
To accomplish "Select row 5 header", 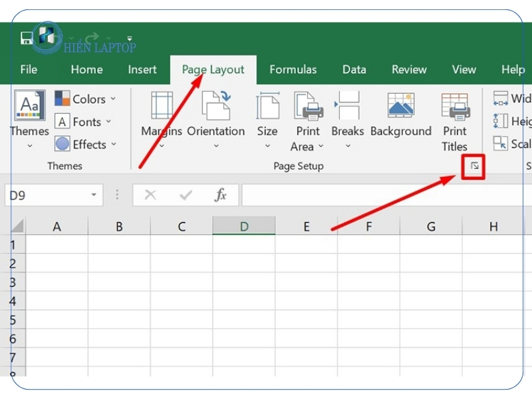I will click(x=13, y=320).
